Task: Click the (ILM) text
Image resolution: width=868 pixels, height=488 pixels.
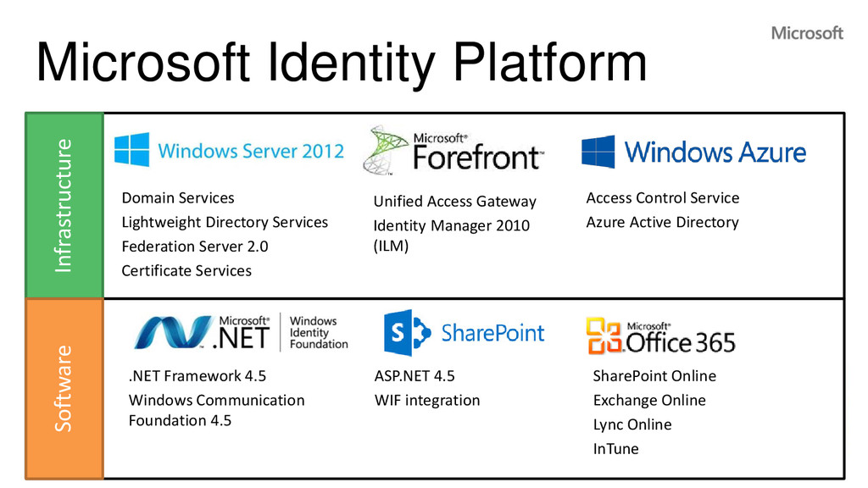Action: tap(392, 246)
